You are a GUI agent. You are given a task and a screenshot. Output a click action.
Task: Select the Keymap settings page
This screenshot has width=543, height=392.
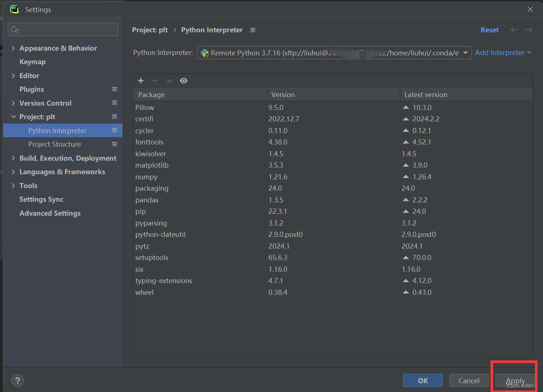[x=32, y=62]
